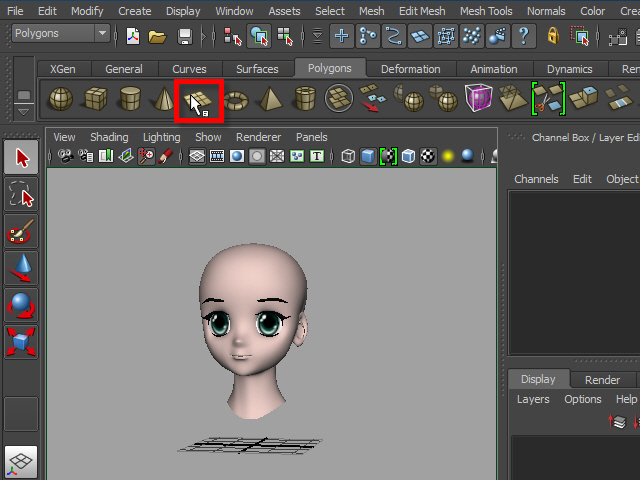Activate the Move tool in toolbox
The width and height of the screenshot is (640, 480).
(x=21, y=268)
